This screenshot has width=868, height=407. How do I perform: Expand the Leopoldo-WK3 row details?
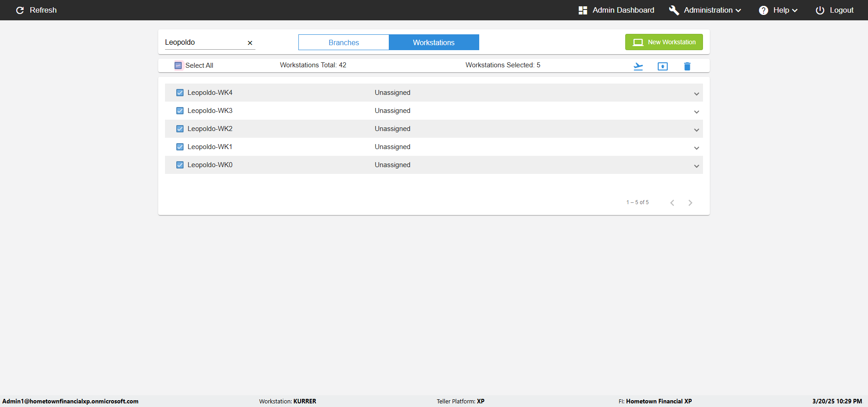pyautogui.click(x=697, y=112)
